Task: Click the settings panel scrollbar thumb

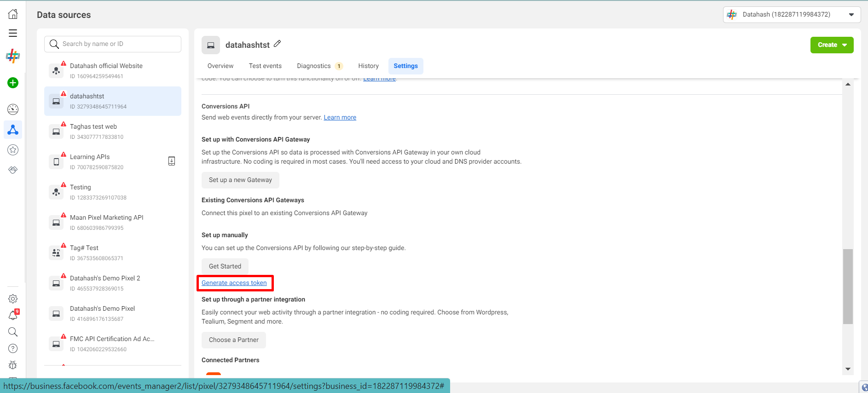Action: click(x=848, y=286)
